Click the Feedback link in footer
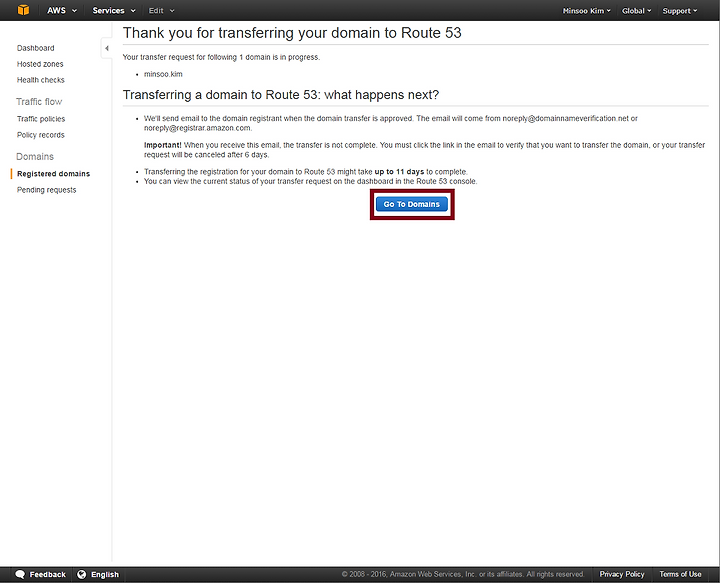 [48, 574]
